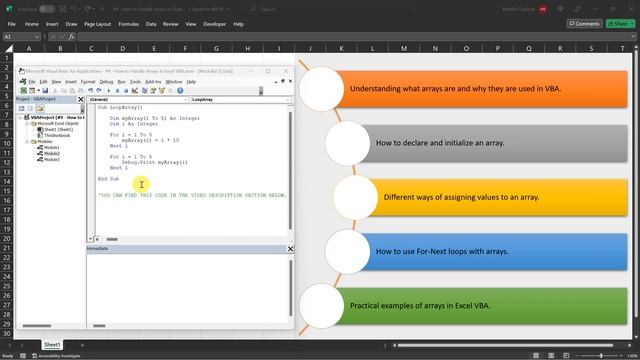
Task: Click the code window vertical scrollbar
Action: click(x=290, y=170)
